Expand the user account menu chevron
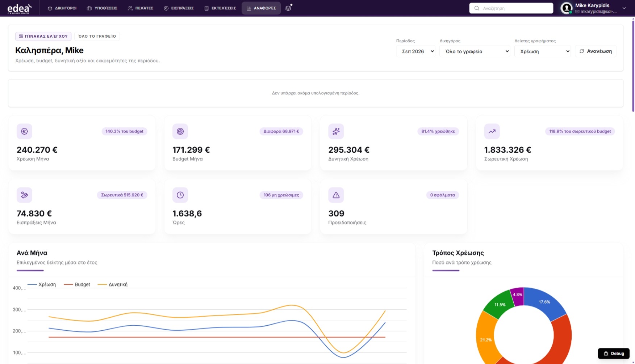Image resolution: width=635 pixels, height=364 pixels. coord(624,8)
